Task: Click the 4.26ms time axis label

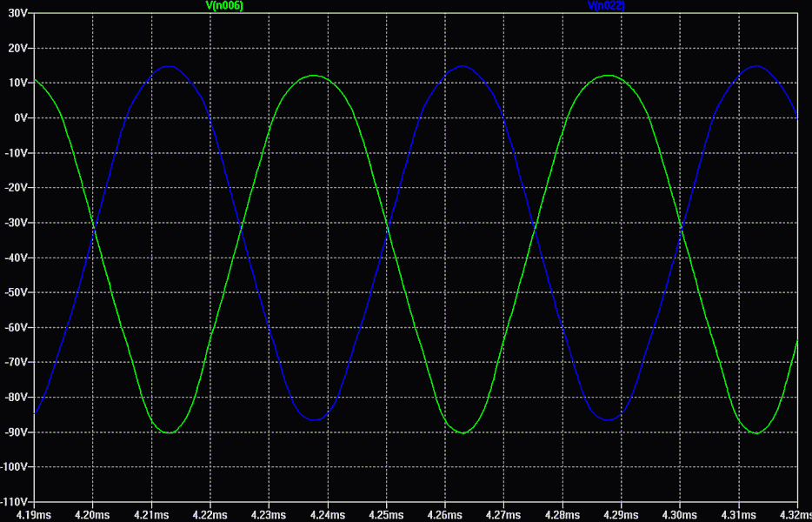Action: [x=445, y=516]
